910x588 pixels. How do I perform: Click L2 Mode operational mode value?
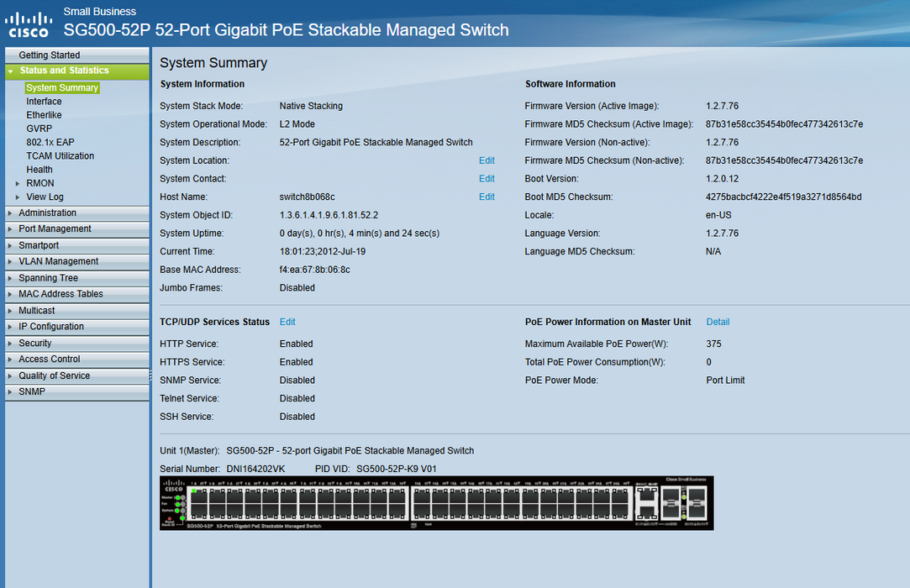coord(297,124)
